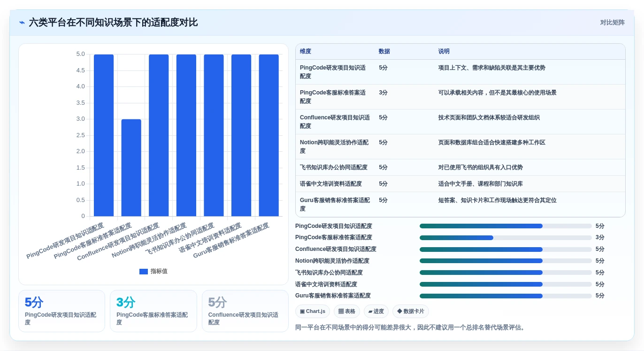This screenshot has height=351, width=644.
Task: Click the 3分 value in table
Action: pyautogui.click(x=383, y=93)
